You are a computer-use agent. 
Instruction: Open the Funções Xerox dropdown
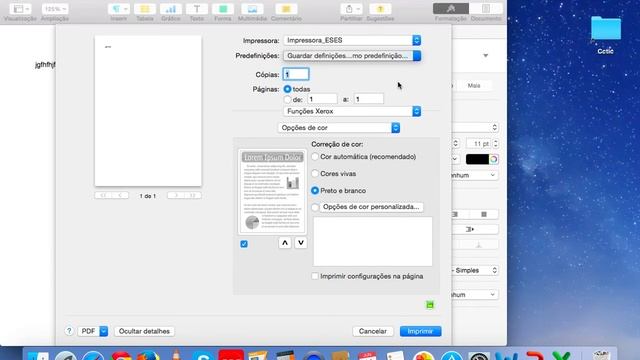(352, 111)
